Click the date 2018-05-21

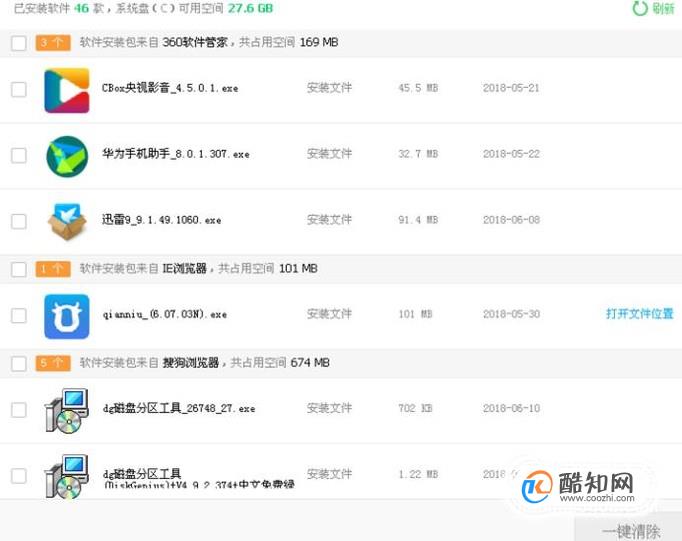[511, 88]
